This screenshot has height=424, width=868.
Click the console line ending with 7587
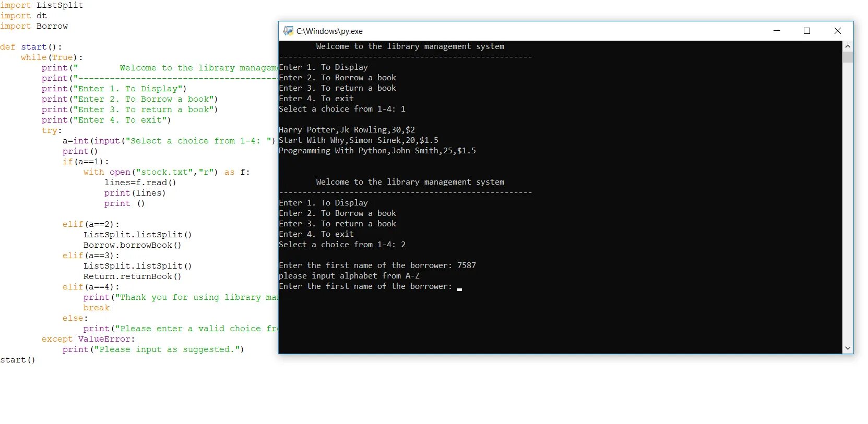tap(377, 265)
